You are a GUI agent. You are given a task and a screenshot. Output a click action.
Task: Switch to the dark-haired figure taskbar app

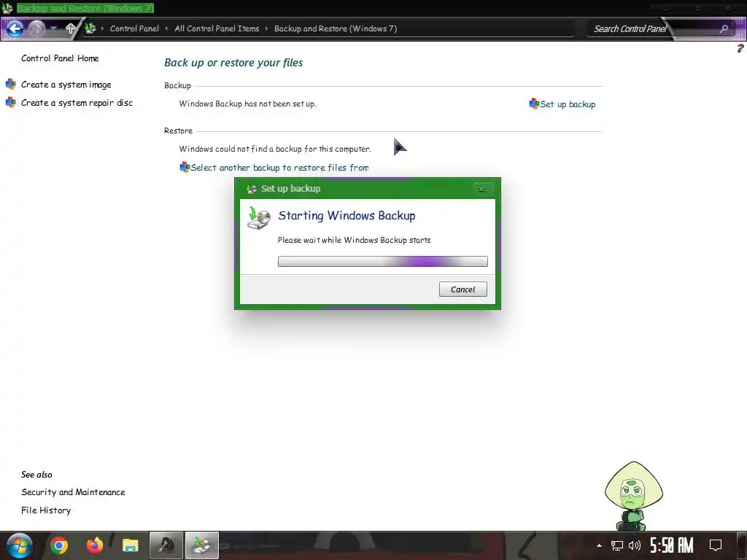tap(166, 545)
